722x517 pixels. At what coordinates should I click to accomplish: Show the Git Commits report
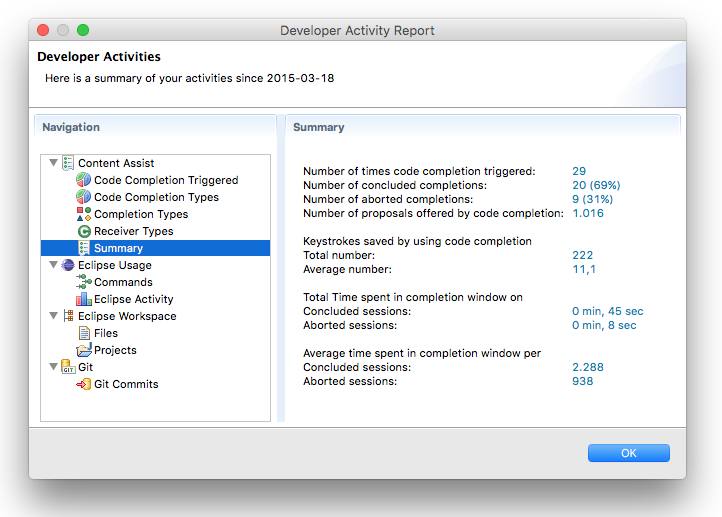[x=126, y=384]
